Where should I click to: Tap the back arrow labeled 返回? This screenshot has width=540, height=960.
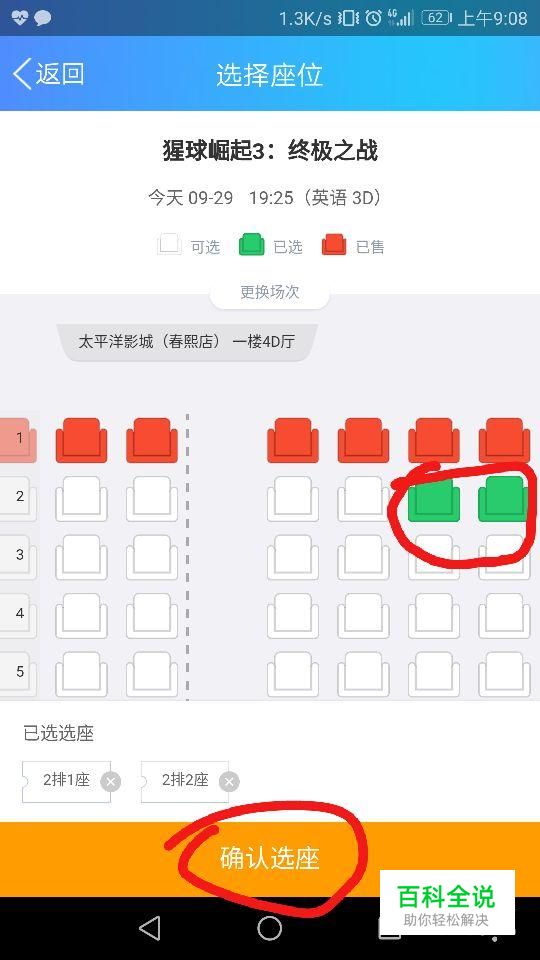click(x=48, y=74)
